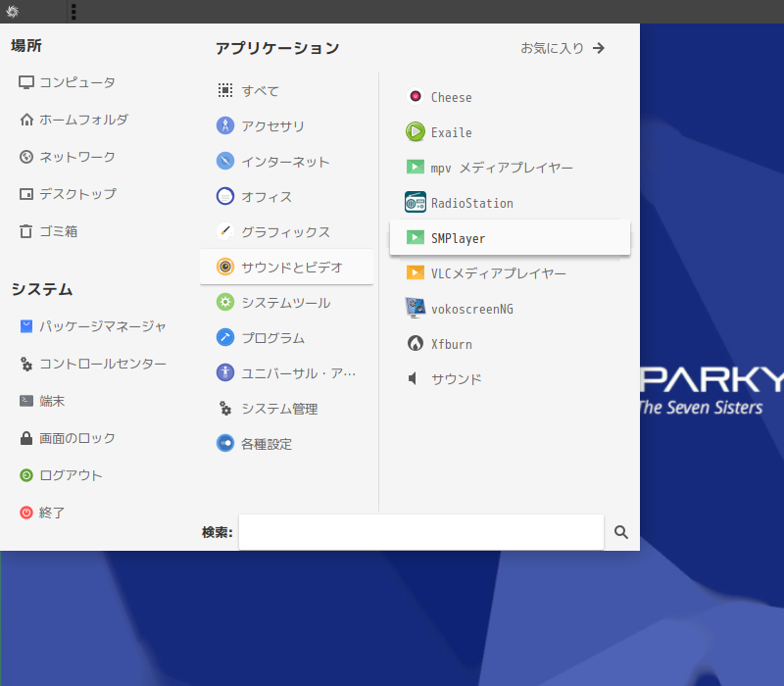Click the ゴミ箱 trash icon
The width and height of the screenshot is (784, 686).
coord(26,231)
